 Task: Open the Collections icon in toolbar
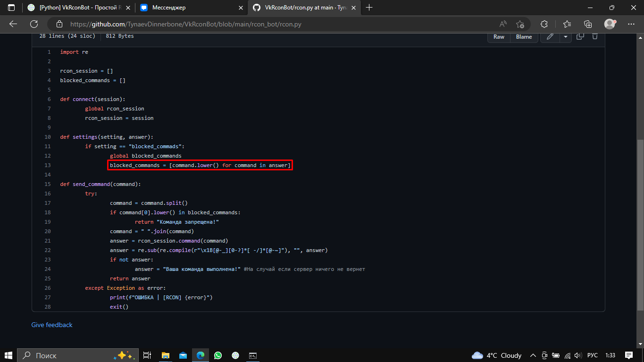click(x=588, y=24)
